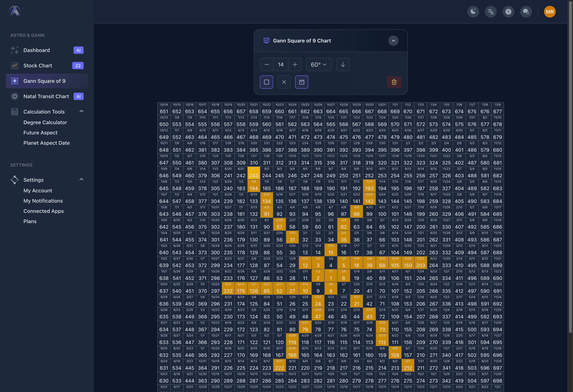Open the MR profile avatar
573x392 pixels.
[550, 12]
